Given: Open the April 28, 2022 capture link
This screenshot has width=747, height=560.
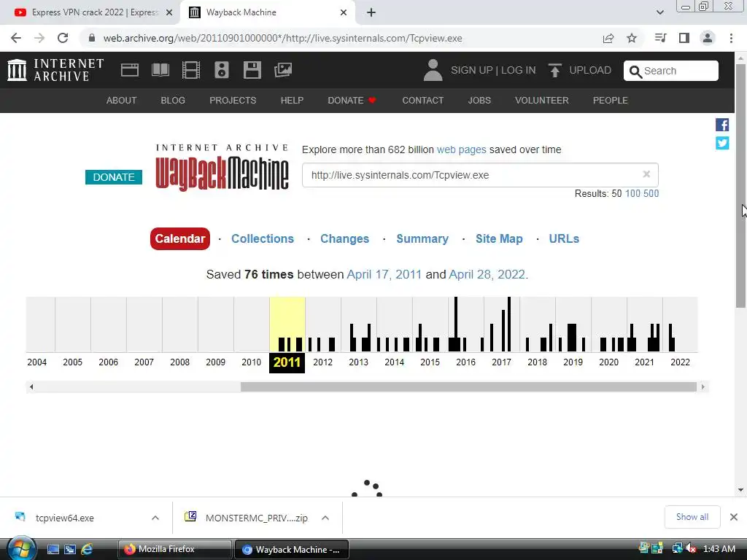Looking at the screenshot, I should tap(487, 275).
